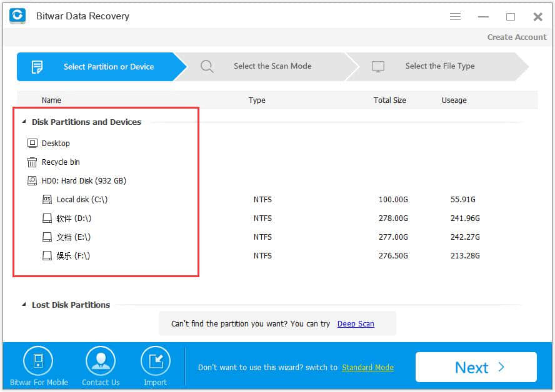Select the Recycle bin icon
Image resolution: width=555 pixels, height=392 pixels.
tap(32, 162)
